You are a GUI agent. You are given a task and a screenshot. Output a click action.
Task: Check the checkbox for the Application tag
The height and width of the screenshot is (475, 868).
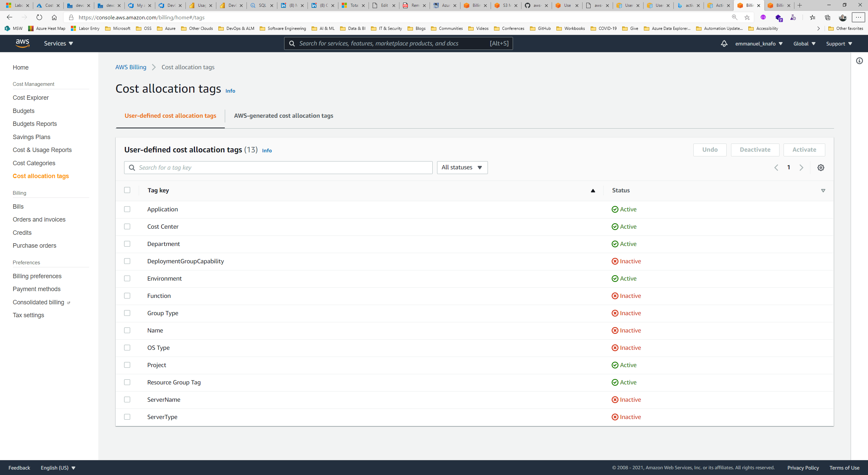coord(127,209)
